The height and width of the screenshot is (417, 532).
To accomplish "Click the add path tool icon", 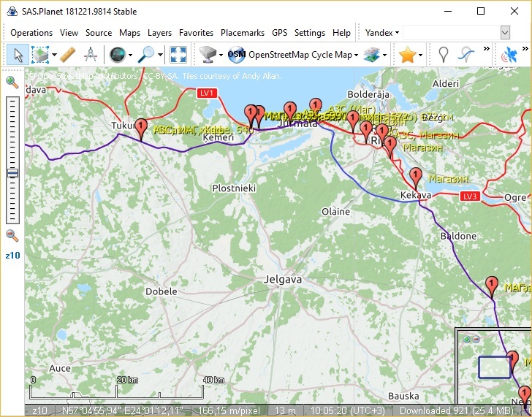I will 465,55.
